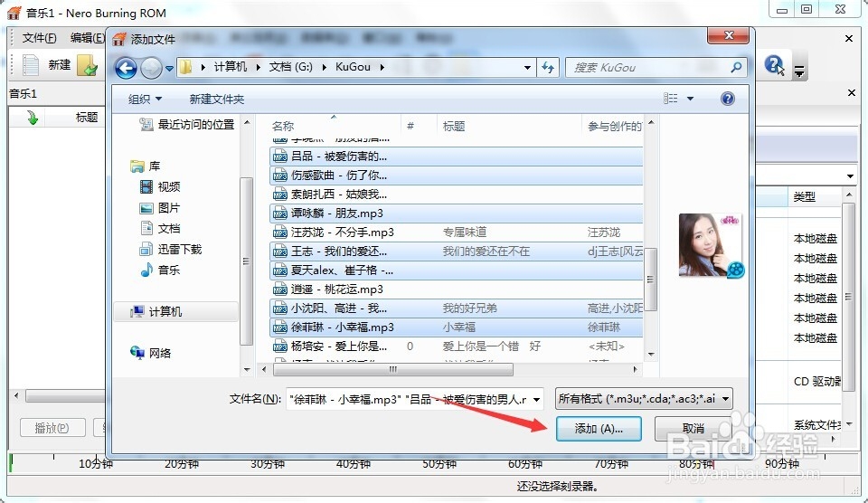Screen dimensions: 868x503
Task: Select file 小沈阳、高进 - 我
Action: pyautogui.click(x=457, y=308)
